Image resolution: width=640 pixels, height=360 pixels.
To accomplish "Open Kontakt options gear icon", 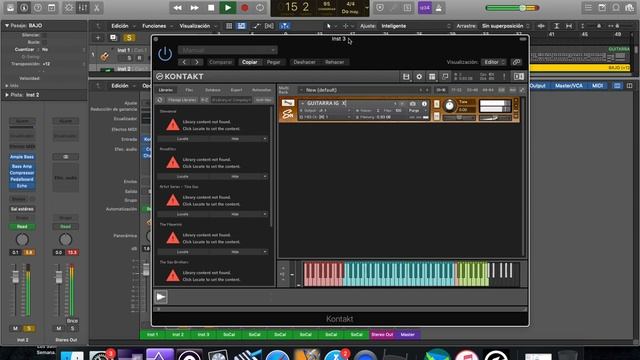I will coord(419,76).
